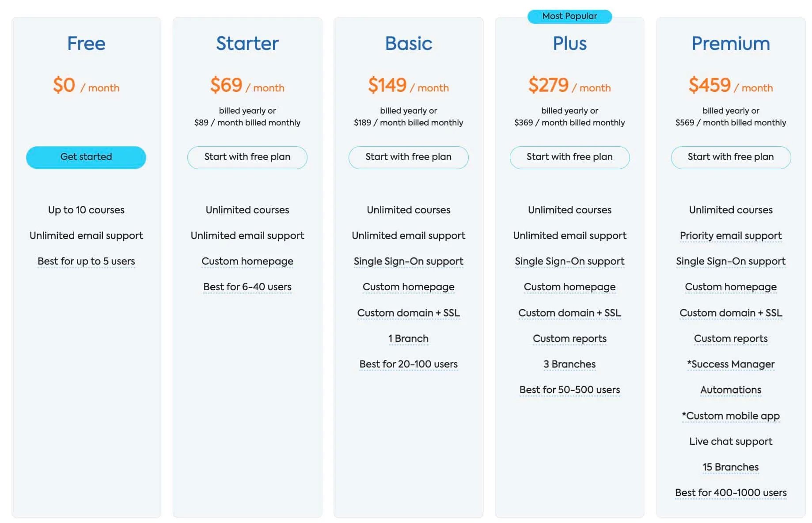Click the 3 Branches feature
This screenshot has height=523, width=812.
[569, 364]
